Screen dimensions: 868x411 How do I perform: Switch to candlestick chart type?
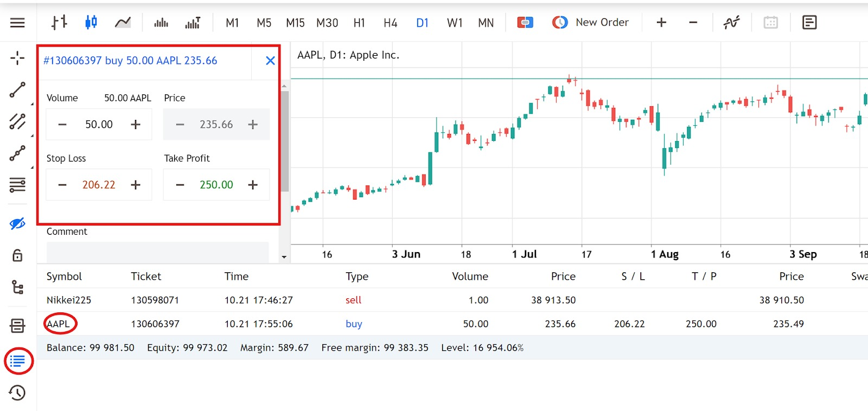tap(91, 22)
